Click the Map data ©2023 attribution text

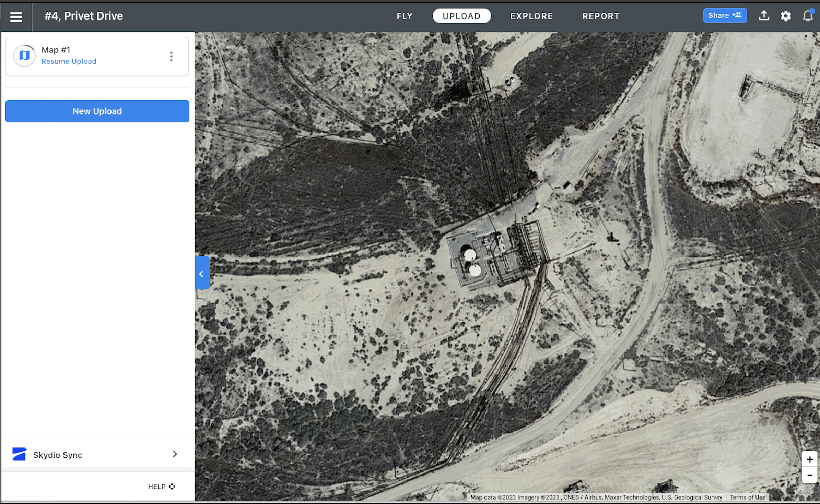tap(596, 497)
